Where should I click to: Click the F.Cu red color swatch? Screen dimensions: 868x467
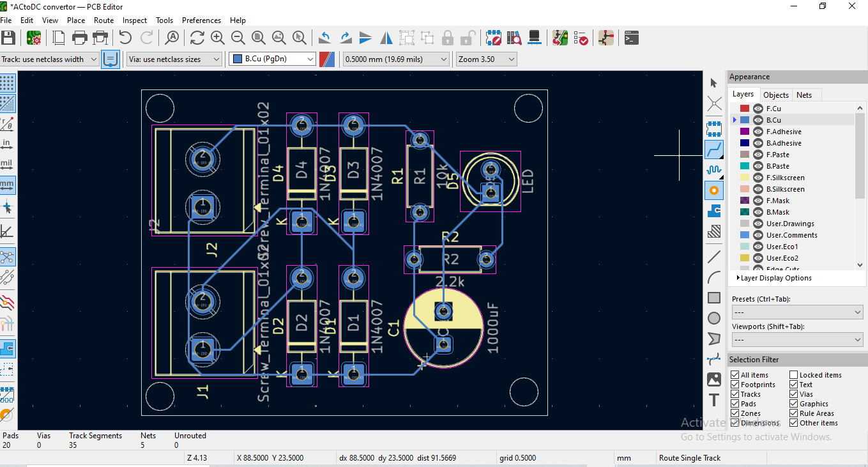pyautogui.click(x=745, y=109)
